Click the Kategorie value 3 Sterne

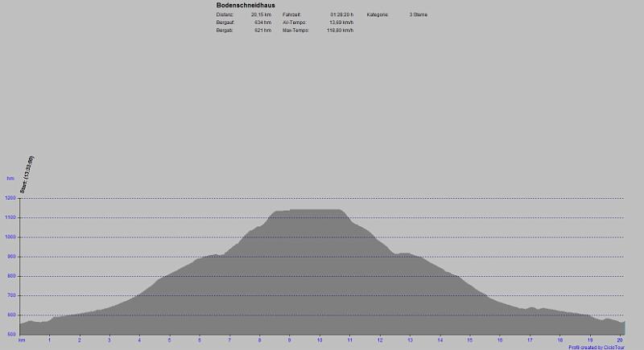(419, 15)
